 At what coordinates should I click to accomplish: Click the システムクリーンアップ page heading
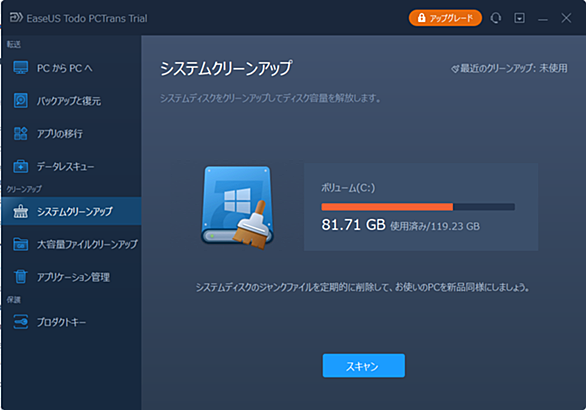226,69
